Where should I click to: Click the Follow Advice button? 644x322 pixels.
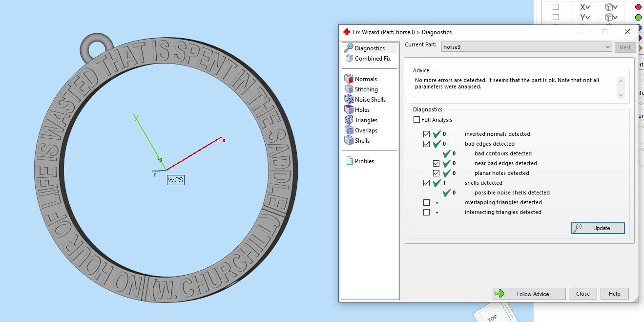tap(529, 294)
